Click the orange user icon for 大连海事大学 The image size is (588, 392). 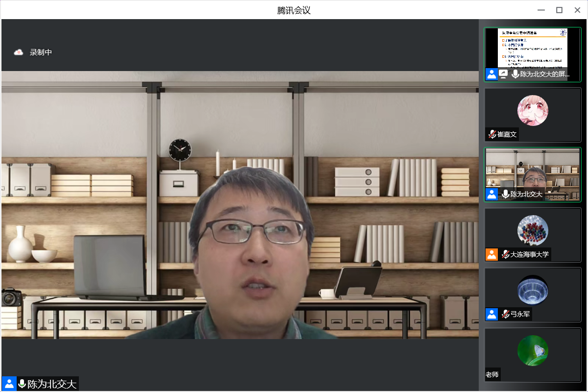[x=491, y=254]
